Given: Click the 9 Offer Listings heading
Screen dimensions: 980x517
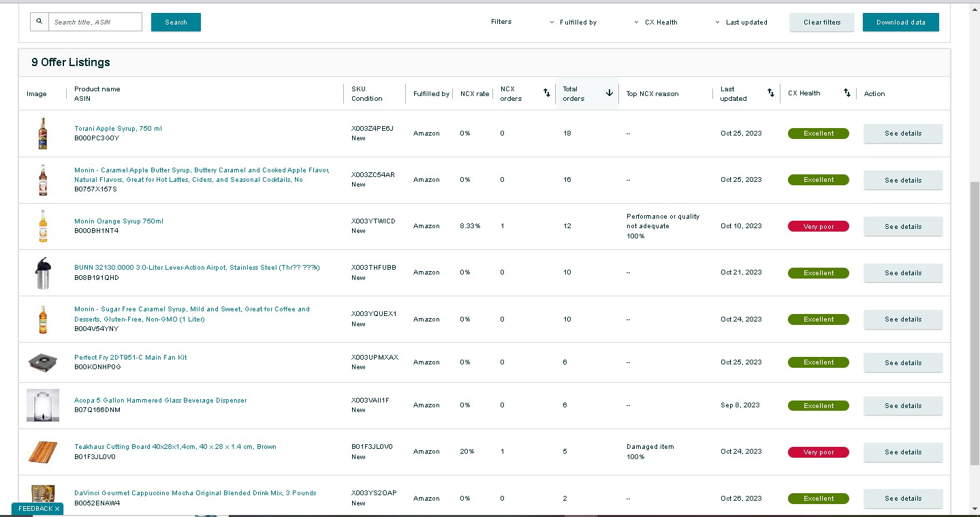Looking at the screenshot, I should (x=71, y=62).
